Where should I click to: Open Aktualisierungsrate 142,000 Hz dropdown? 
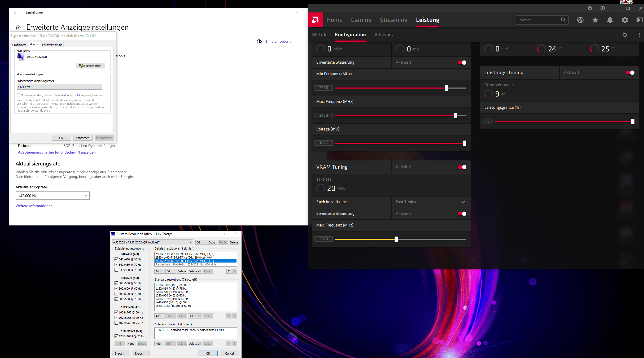[53, 196]
